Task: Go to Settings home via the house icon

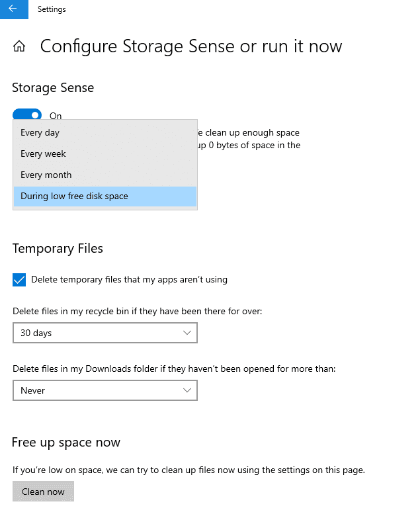Action: tap(20, 46)
